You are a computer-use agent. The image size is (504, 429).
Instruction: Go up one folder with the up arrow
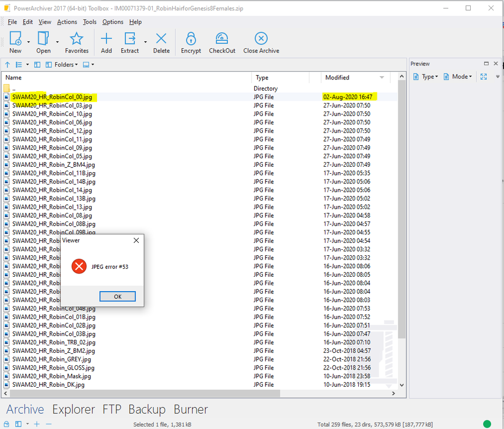(8, 65)
